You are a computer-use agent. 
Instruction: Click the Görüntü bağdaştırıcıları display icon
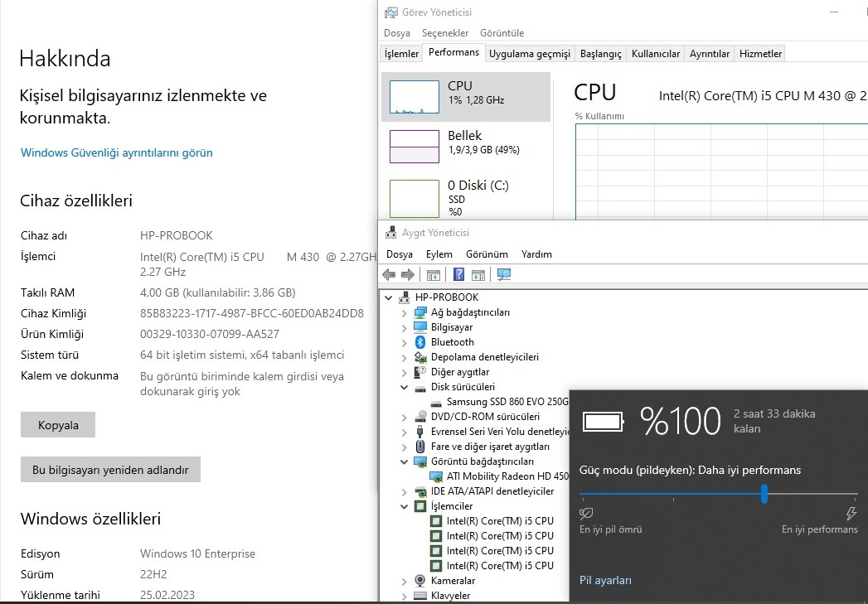pyautogui.click(x=420, y=461)
